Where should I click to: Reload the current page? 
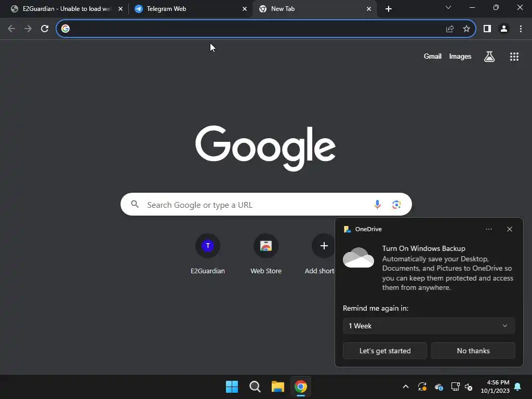[x=45, y=29]
